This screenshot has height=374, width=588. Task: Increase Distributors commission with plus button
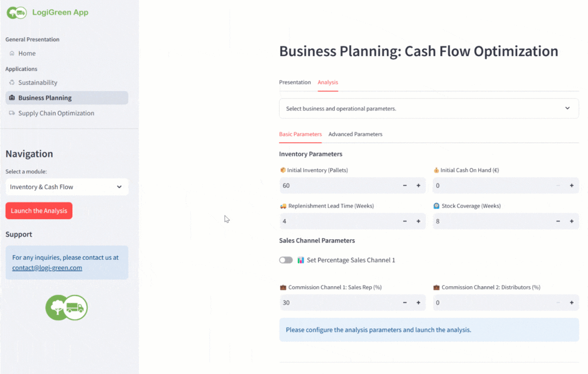(x=571, y=302)
